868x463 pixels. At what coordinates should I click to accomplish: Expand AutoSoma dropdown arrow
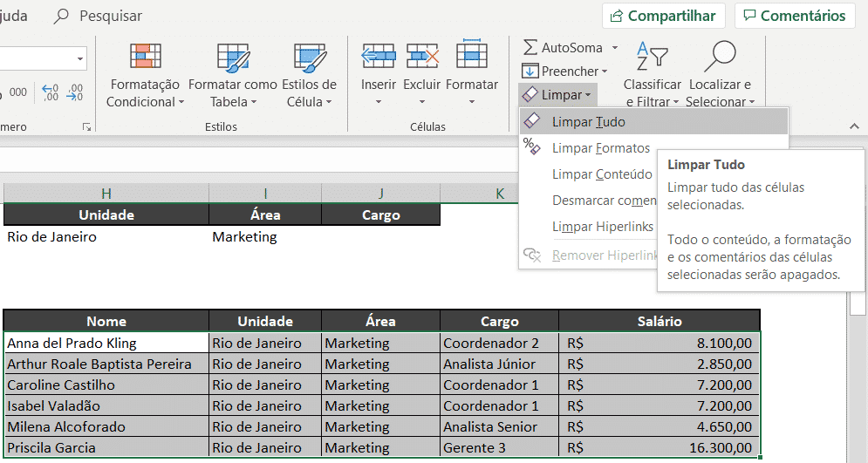614,48
